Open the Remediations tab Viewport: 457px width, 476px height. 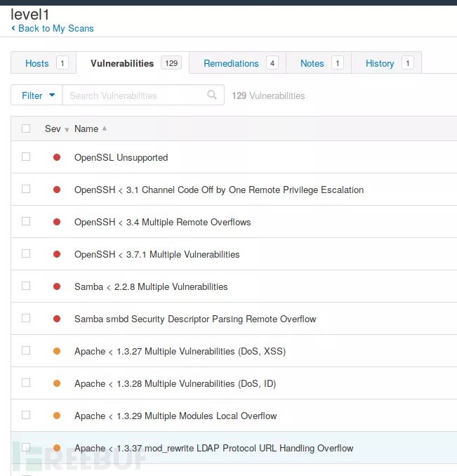tap(237, 63)
